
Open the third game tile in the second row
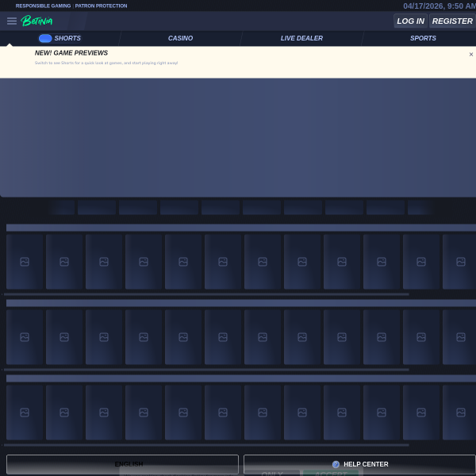[104, 337]
